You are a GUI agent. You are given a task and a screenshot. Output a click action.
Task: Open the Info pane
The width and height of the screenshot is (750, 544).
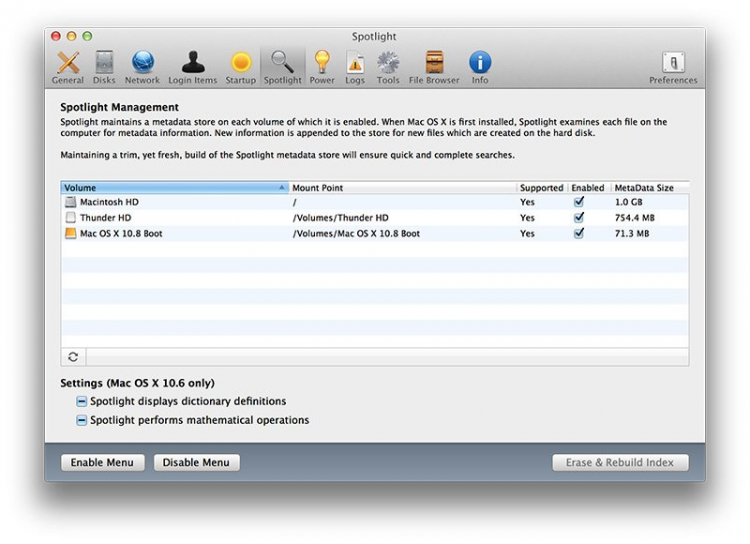click(x=480, y=67)
